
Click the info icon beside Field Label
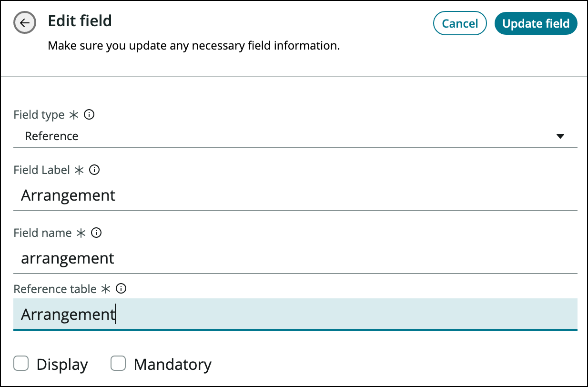point(95,170)
